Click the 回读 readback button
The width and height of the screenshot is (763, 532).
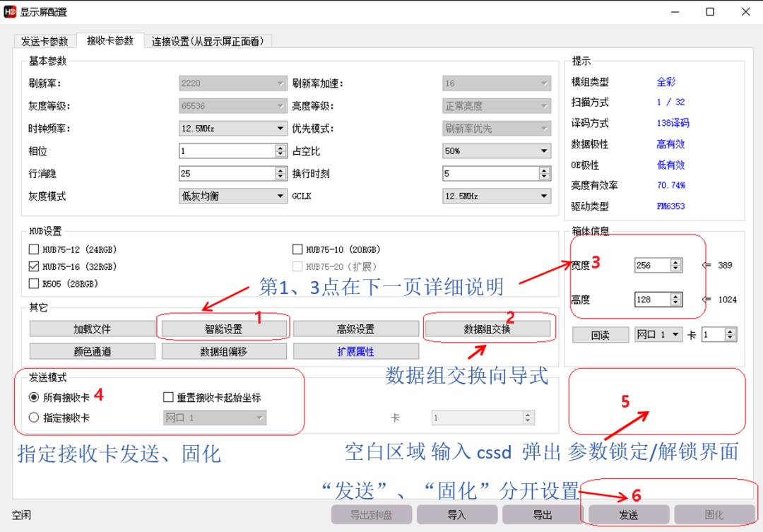[600, 334]
